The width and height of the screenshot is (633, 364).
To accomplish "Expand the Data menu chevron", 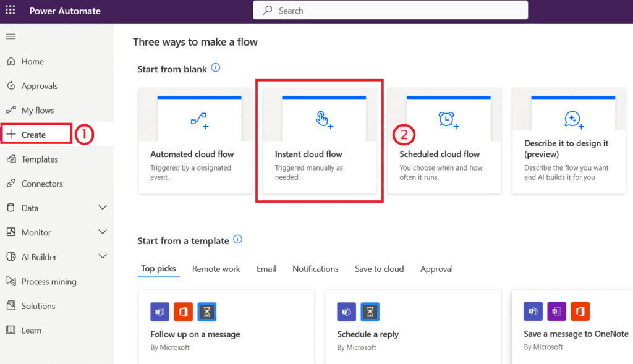I will pyautogui.click(x=103, y=208).
